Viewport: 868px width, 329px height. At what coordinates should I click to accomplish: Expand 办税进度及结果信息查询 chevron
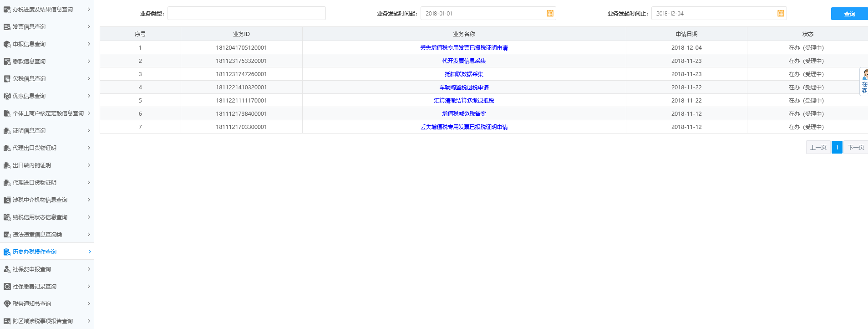[89, 9]
